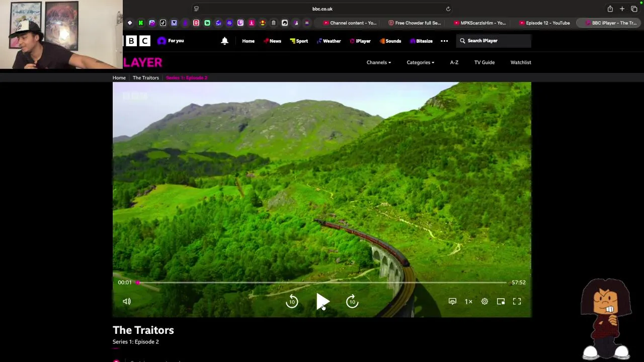The width and height of the screenshot is (644, 362).
Task: Mute the player volume speaker icon
Action: (x=127, y=301)
